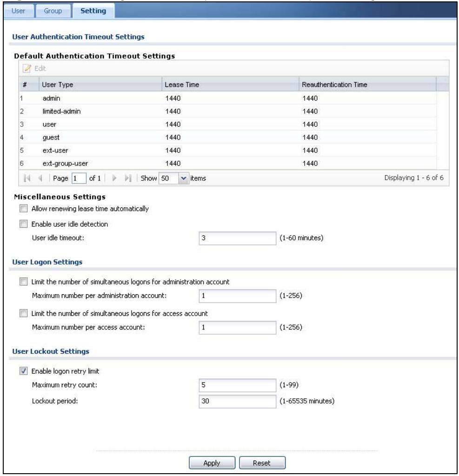The height and width of the screenshot is (476, 459).
Task: Click Reauthentication Time value for limited-admin
Action: (x=310, y=111)
